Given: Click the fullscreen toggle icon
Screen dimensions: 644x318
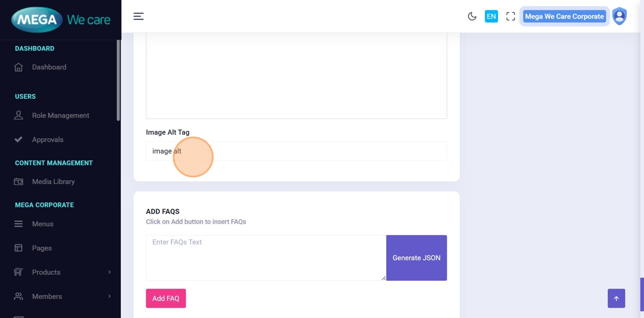Looking at the screenshot, I should tap(511, 17).
